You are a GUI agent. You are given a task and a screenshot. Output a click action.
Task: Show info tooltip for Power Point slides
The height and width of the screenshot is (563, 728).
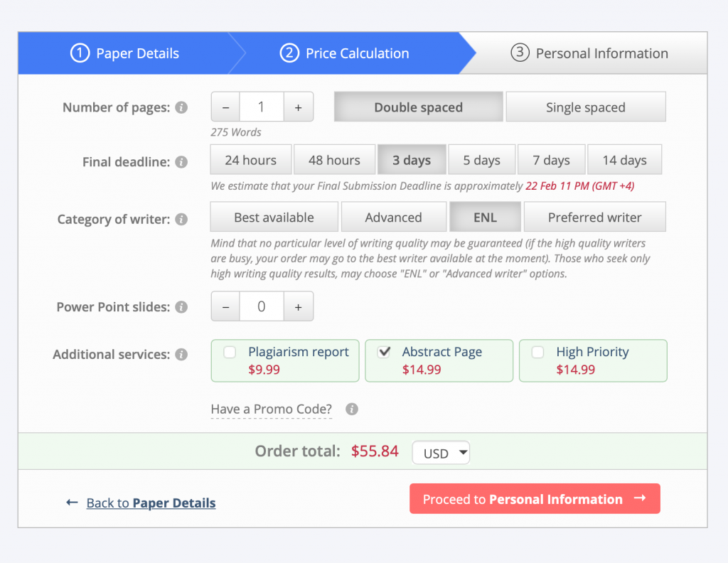[181, 307]
